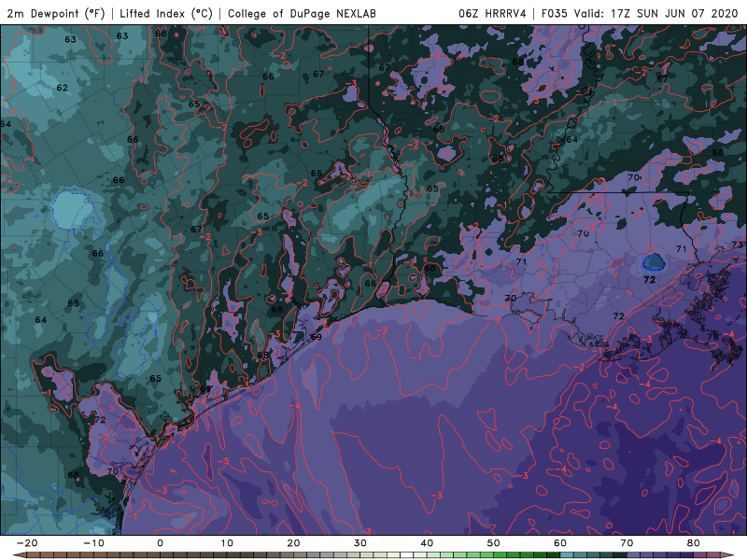The width and height of the screenshot is (747, 560).
Task: Click the bold "72" below the blue shaded blob
Action: (x=649, y=280)
